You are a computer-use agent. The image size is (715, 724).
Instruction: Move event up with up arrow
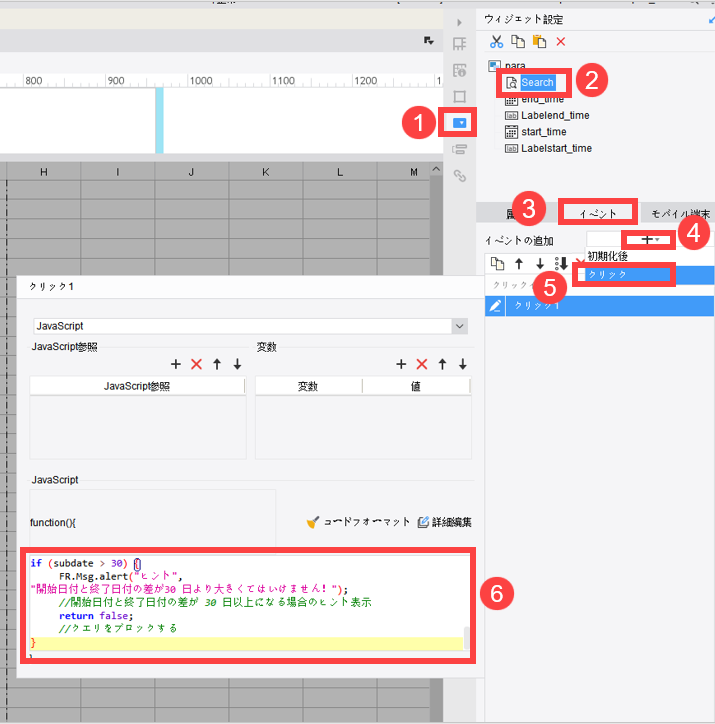pos(519,264)
